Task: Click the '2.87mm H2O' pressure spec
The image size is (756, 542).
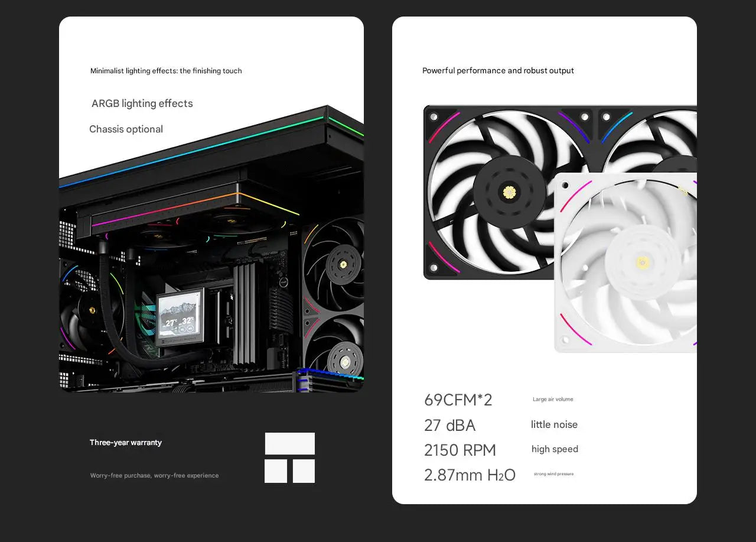Action: click(470, 475)
